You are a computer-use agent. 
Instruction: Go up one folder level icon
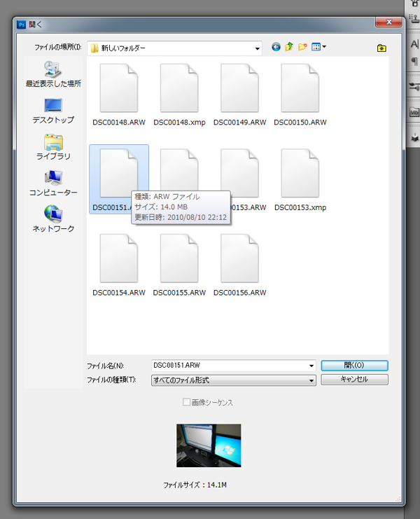(x=289, y=47)
